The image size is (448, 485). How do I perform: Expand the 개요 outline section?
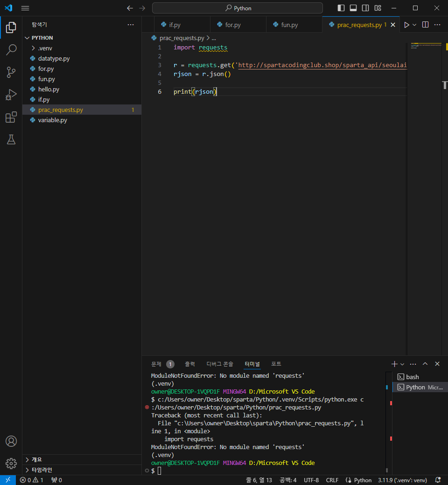point(82,460)
